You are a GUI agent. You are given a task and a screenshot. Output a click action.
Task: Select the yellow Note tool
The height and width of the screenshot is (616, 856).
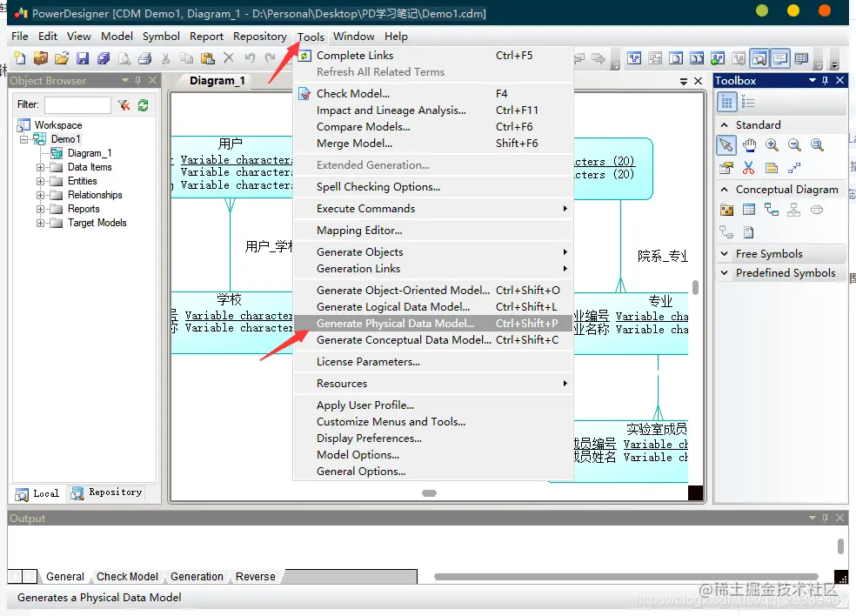click(x=772, y=168)
